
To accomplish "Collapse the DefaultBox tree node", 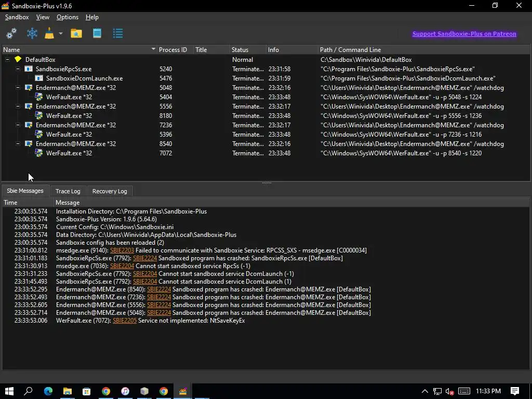I will pos(7,59).
